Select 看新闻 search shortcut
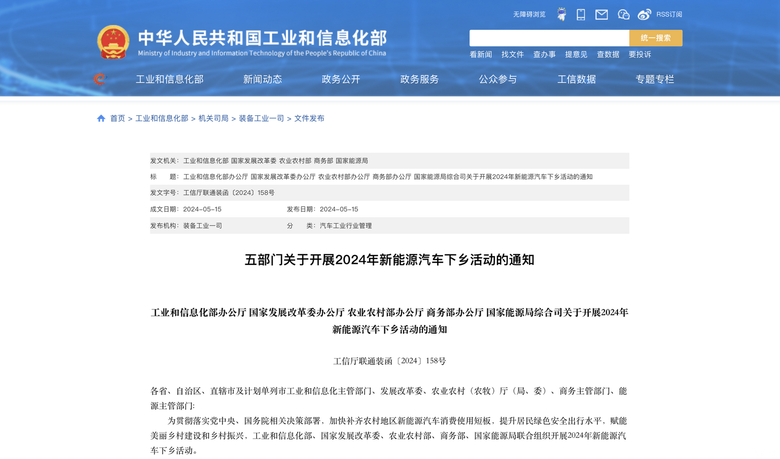 pyautogui.click(x=481, y=54)
